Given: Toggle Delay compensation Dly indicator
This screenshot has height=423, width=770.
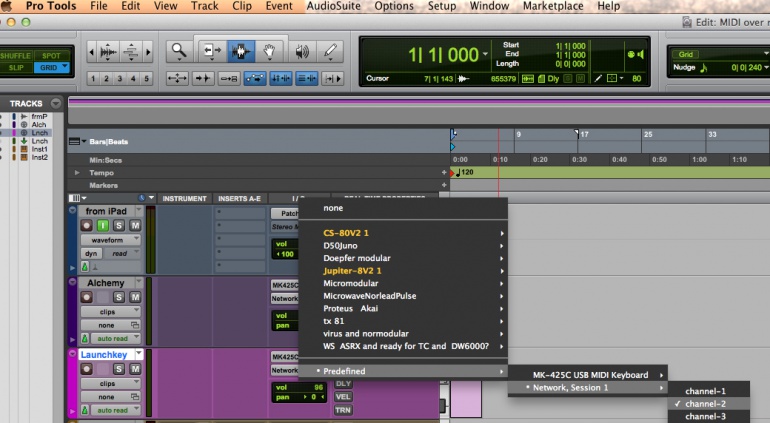Looking at the screenshot, I should pos(553,79).
